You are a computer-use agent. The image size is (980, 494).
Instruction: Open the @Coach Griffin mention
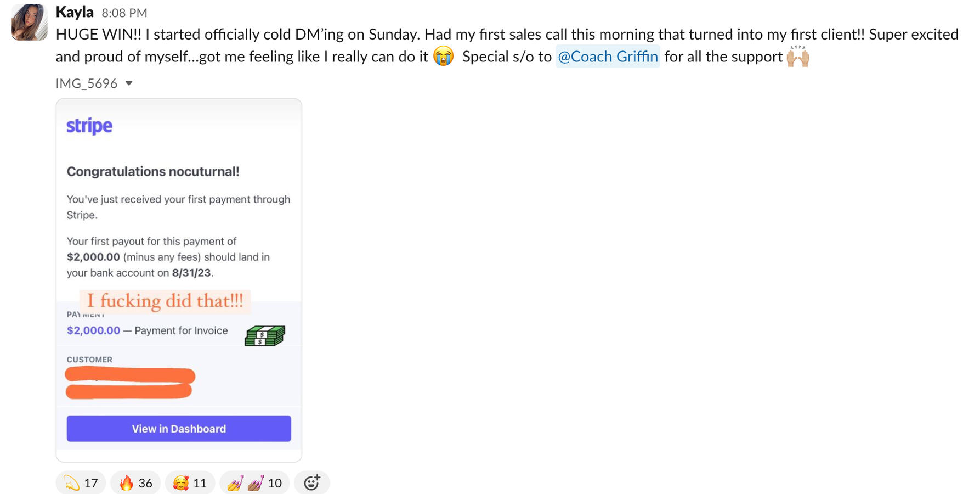pos(608,57)
